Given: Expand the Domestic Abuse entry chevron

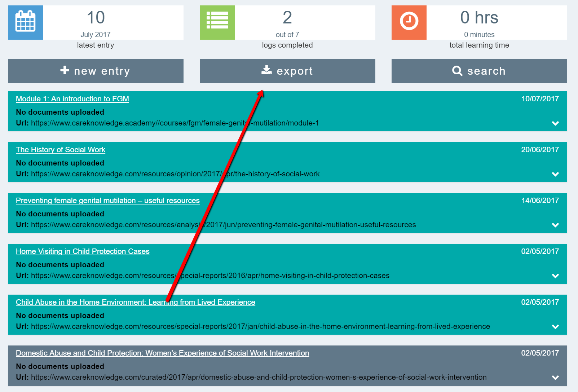Looking at the screenshot, I should (555, 378).
